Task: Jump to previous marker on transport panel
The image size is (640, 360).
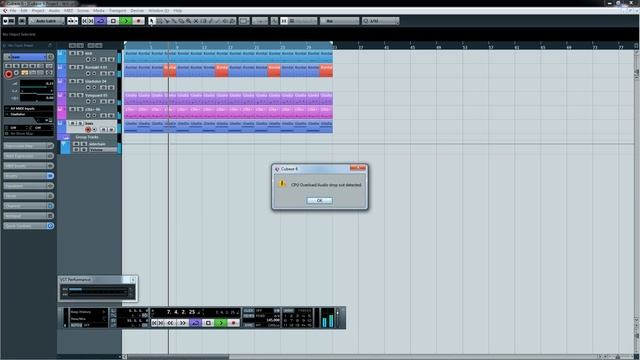Action: [x=154, y=323]
